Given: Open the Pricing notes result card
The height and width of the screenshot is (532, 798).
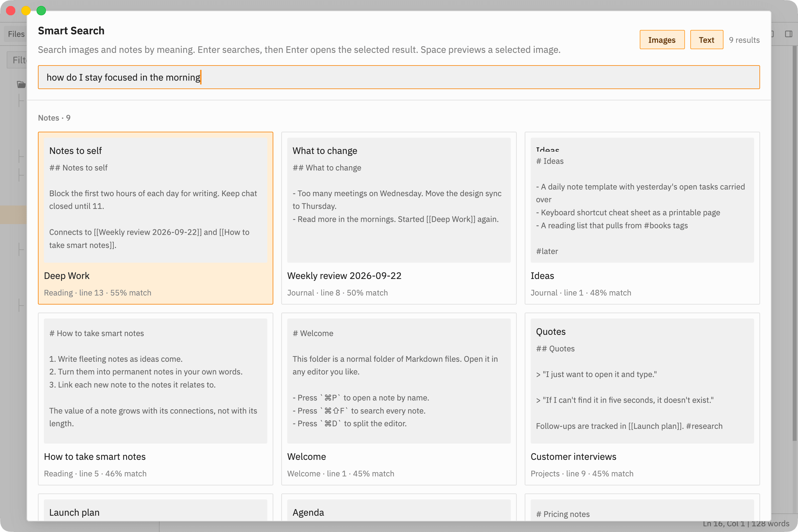Looking at the screenshot, I should (x=642, y=507).
